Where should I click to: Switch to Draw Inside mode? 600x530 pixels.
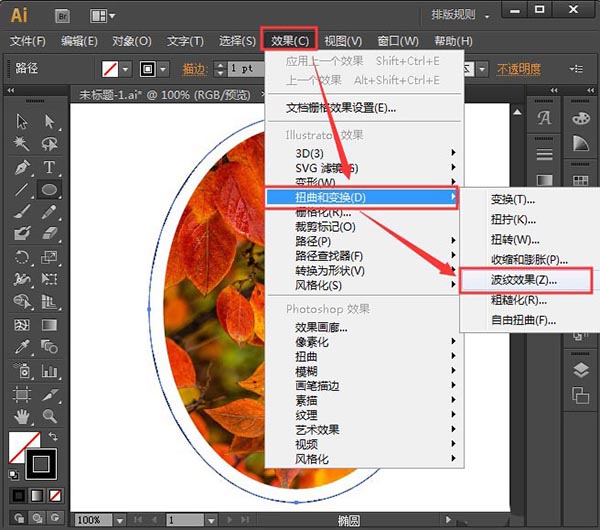[x=55, y=519]
